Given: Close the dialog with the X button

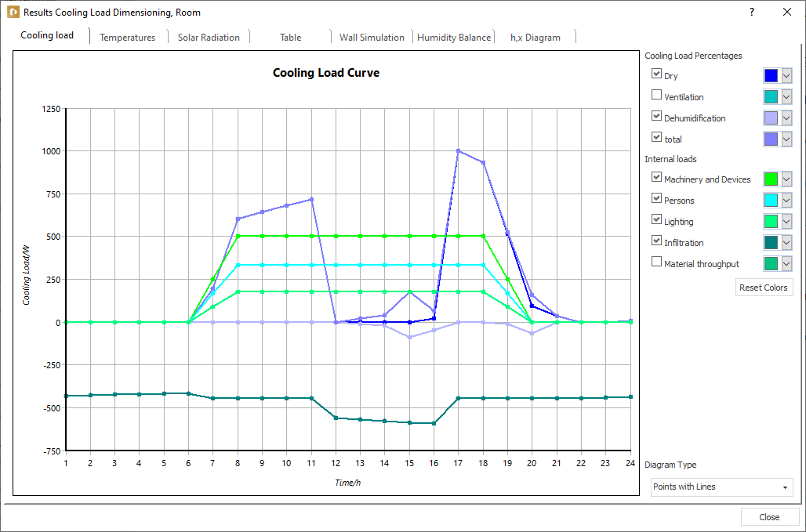Looking at the screenshot, I should [786, 12].
